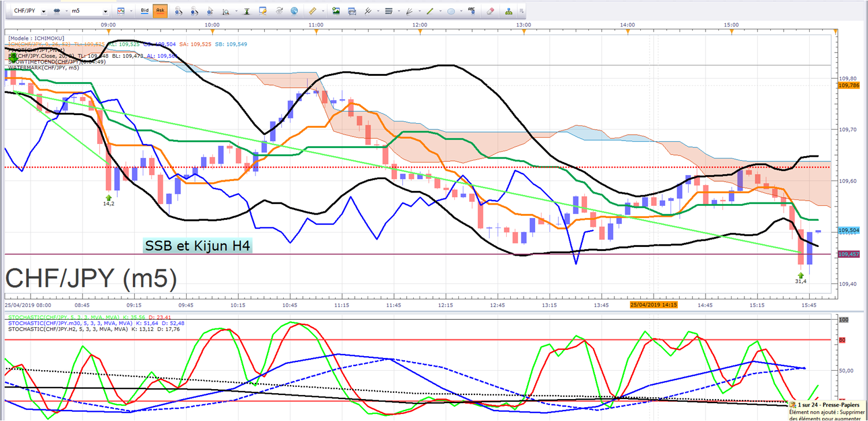The height and width of the screenshot is (421, 868).
Task: Click the landscape picture icon
Action: (336, 11)
